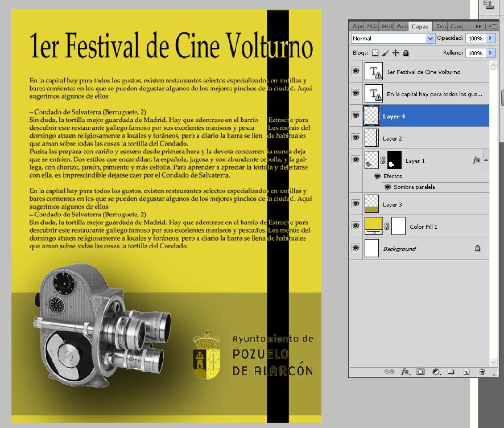This screenshot has height=428, width=504.
Task: Click the Color Fill 1 yellow swatch thumbnail
Action: pos(372,226)
